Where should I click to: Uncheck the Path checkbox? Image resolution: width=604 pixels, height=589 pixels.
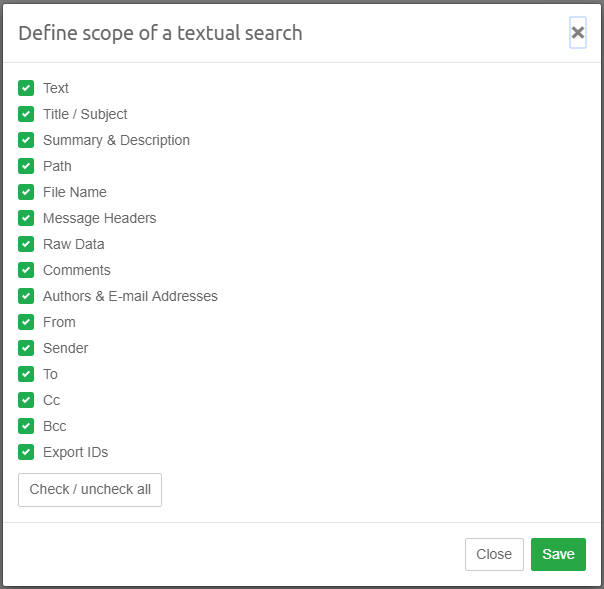pos(26,166)
